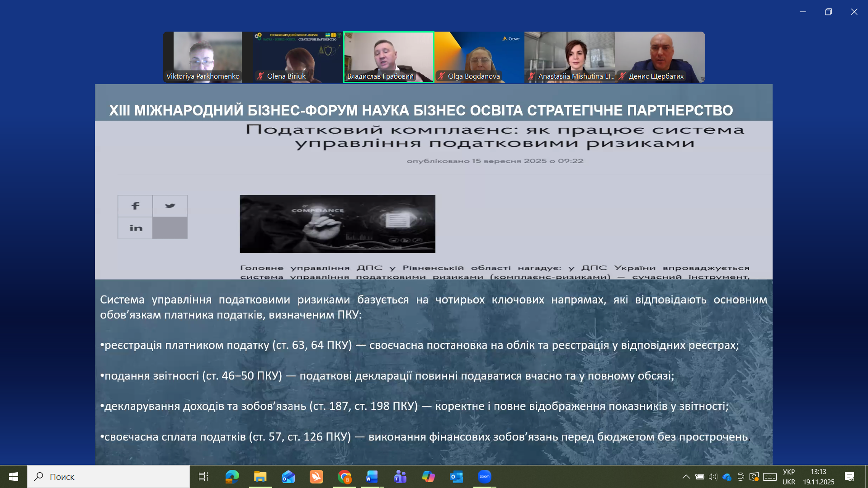This screenshot has height=488, width=868.
Task: Open the Windows Start menu
Action: point(14,477)
